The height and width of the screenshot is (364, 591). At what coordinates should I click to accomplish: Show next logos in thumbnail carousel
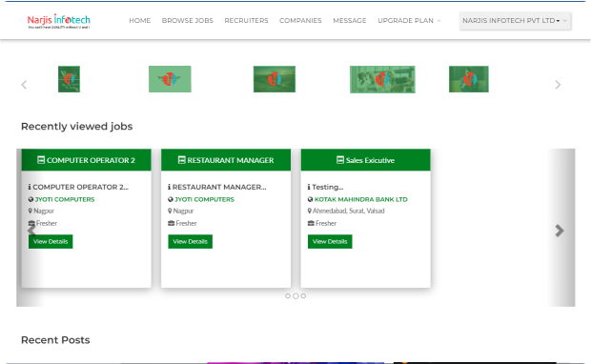(x=558, y=85)
